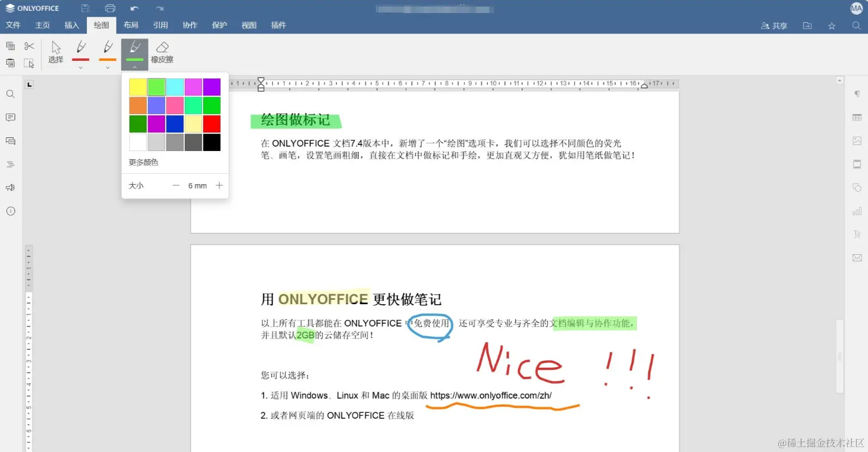Open the about info icon
This screenshot has height=452, width=868.
[x=10, y=211]
